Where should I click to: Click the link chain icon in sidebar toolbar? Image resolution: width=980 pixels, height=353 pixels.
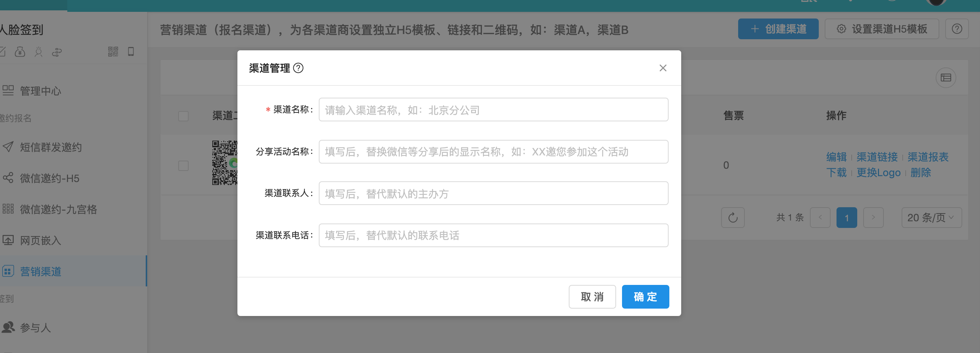coord(57,52)
